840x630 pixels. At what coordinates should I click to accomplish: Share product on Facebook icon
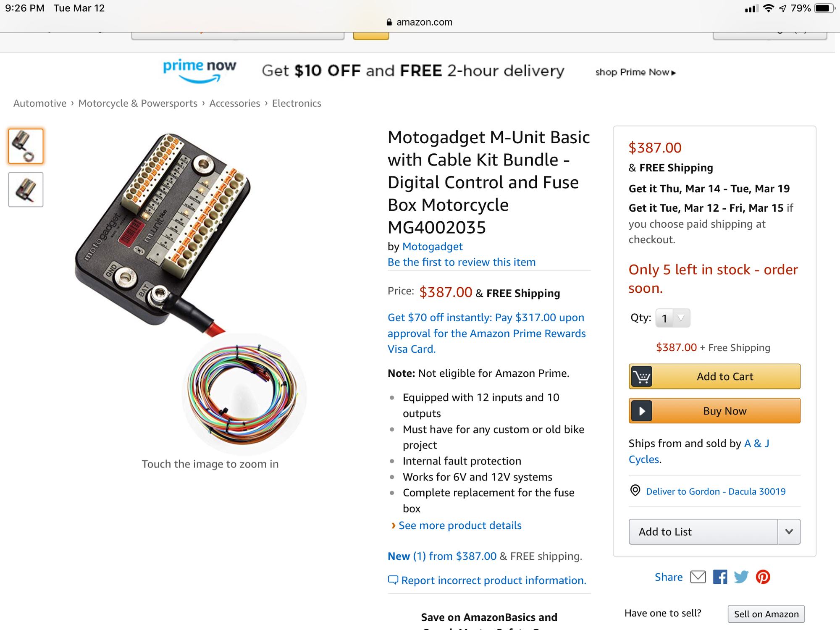[x=720, y=577]
